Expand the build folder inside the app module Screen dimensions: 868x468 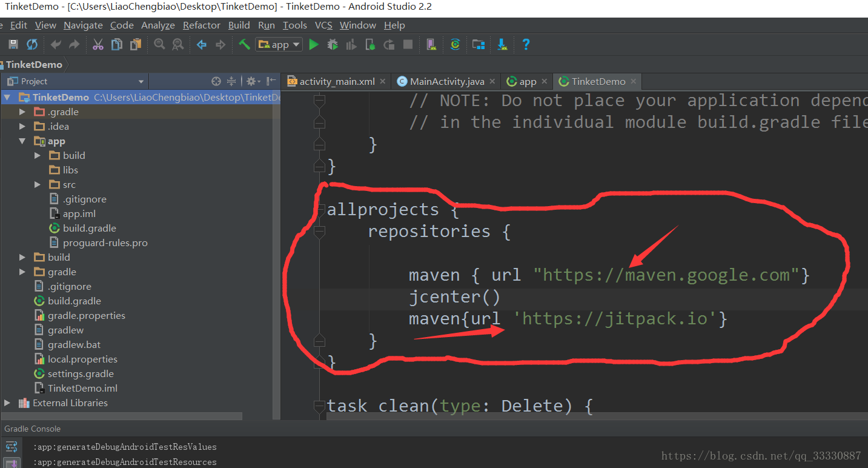[x=38, y=155]
